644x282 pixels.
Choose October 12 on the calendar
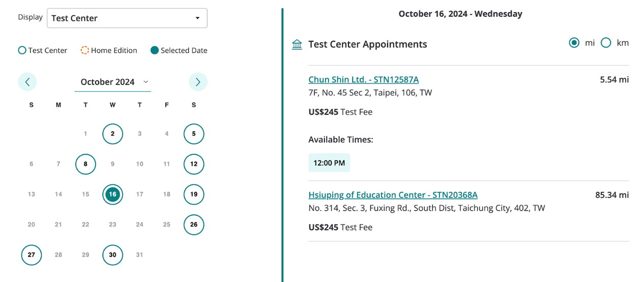pos(194,164)
